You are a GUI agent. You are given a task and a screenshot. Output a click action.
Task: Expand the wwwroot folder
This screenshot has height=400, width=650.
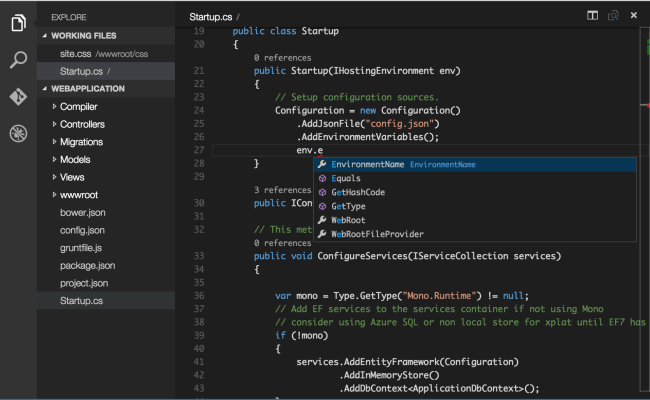tap(54, 195)
